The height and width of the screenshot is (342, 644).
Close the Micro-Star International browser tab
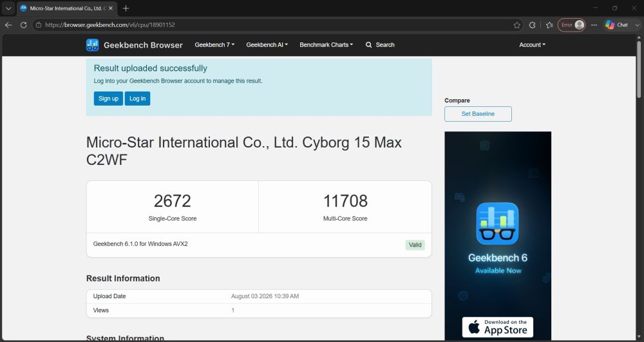pyautogui.click(x=111, y=8)
